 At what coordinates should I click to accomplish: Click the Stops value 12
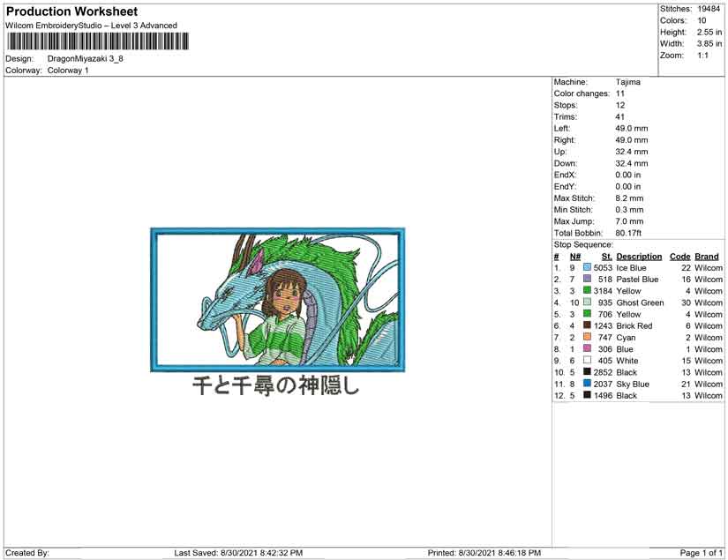tap(620, 105)
